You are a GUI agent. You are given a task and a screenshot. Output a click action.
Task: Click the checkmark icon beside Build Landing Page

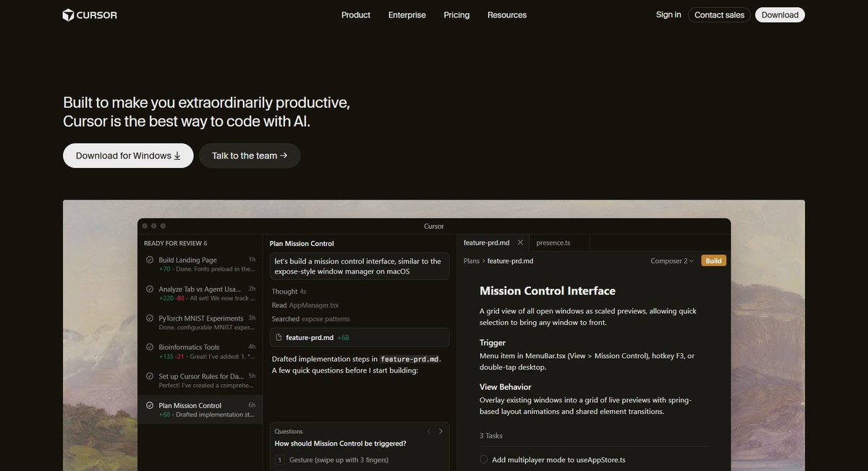click(x=150, y=260)
